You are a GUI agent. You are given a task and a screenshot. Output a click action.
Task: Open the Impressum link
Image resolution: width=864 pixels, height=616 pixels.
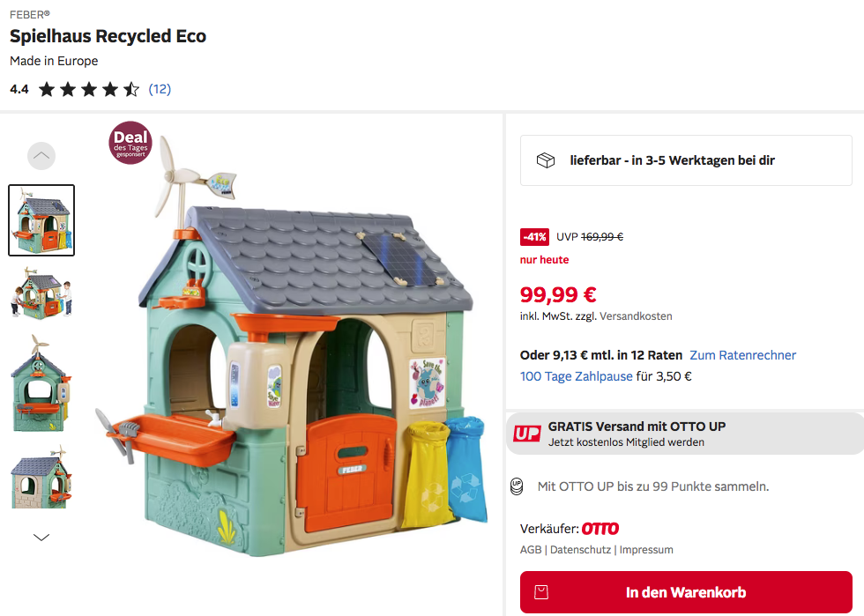click(645, 550)
